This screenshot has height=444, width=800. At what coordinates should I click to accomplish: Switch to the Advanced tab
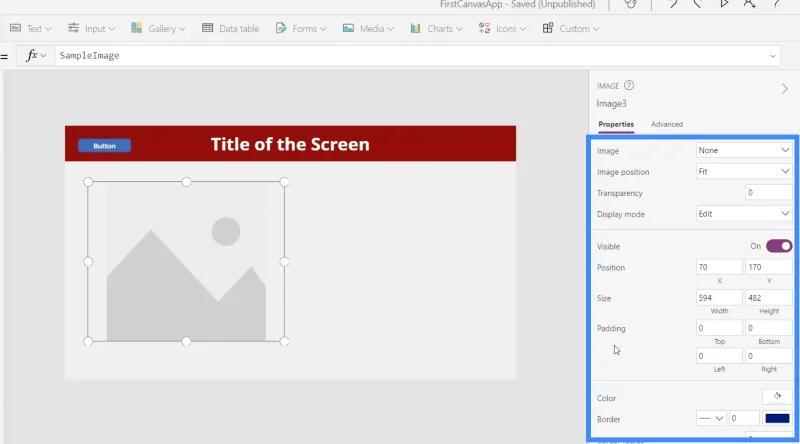point(667,124)
